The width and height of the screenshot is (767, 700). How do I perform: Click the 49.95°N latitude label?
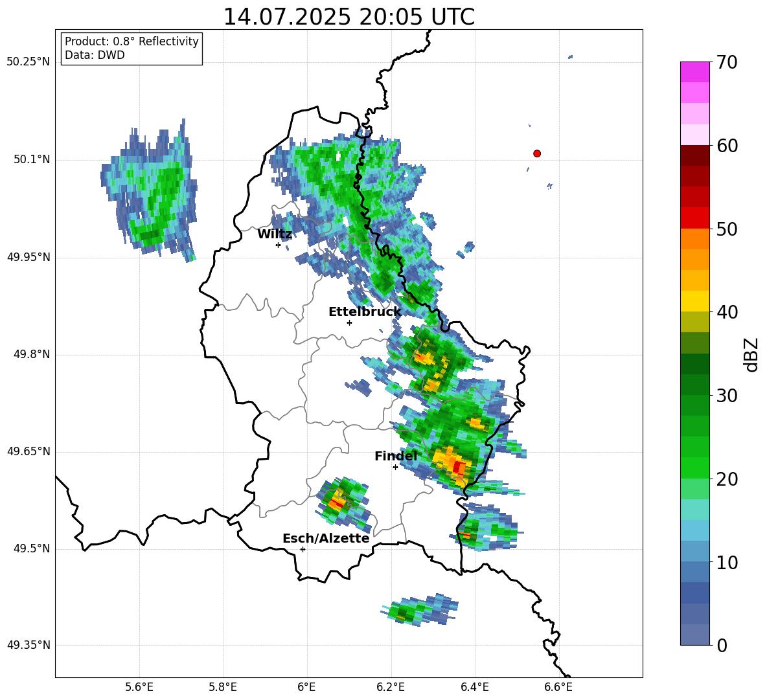click(29, 257)
